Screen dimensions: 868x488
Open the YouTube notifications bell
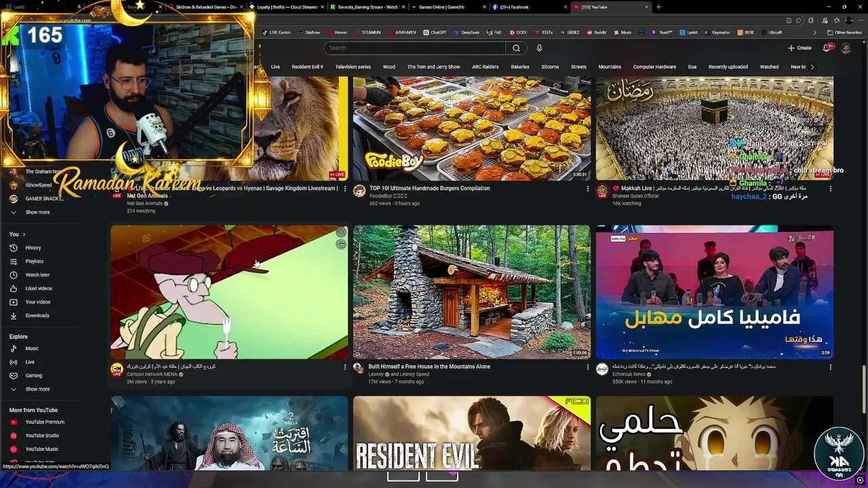click(827, 48)
